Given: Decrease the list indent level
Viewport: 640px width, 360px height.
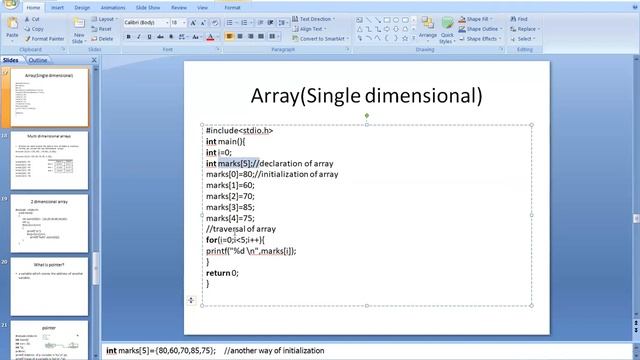Looking at the screenshot, I should (260, 23).
